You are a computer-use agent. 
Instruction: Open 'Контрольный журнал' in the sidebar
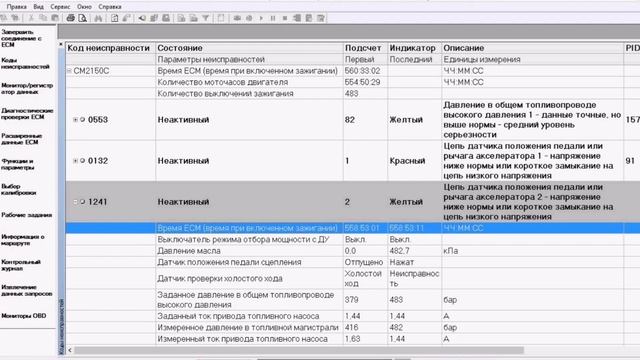tap(21, 265)
